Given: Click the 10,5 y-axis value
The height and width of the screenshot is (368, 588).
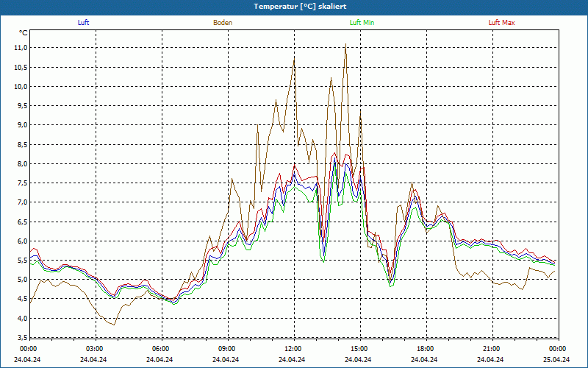Looking at the screenshot, I should click(x=21, y=67).
